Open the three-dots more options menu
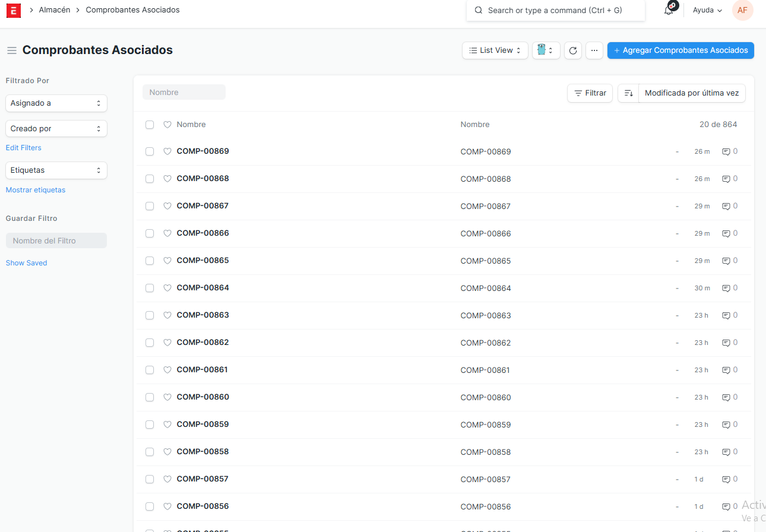This screenshot has height=532, width=766. pos(594,50)
